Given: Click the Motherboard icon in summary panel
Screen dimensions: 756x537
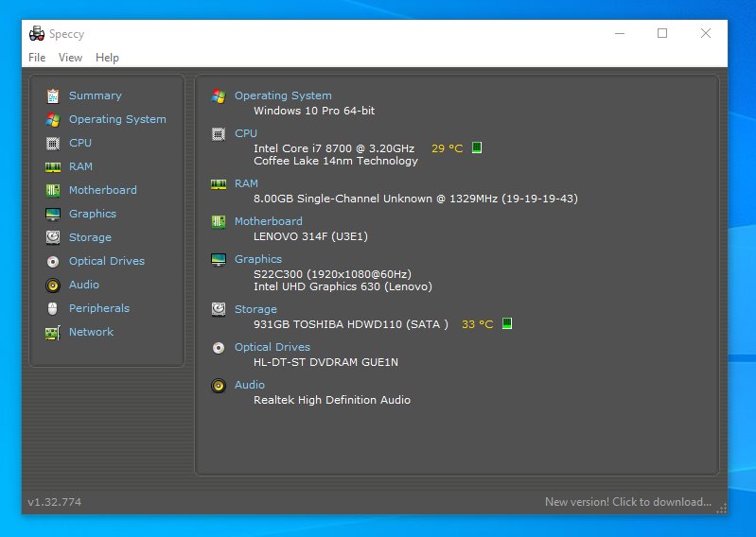Looking at the screenshot, I should pyautogui.click(x=219, y=221).
